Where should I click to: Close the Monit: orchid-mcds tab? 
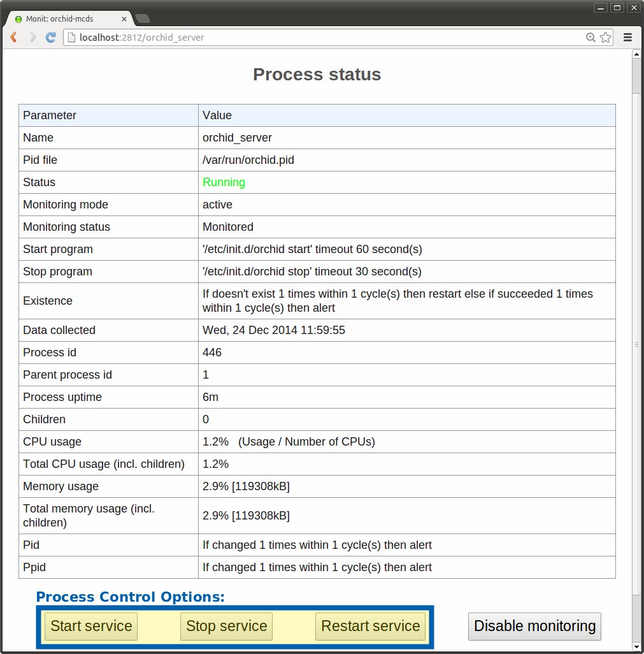tap(124, 19)
